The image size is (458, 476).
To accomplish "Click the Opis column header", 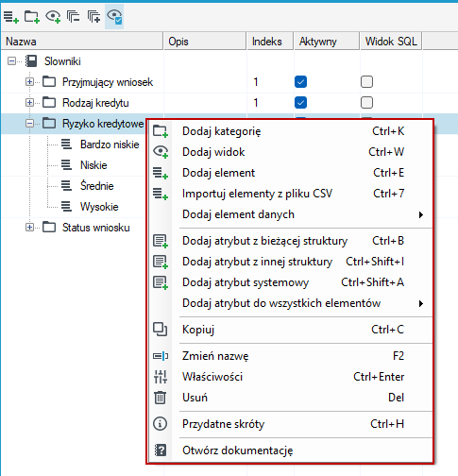I will pyautogui.click(x=205, y=42).
